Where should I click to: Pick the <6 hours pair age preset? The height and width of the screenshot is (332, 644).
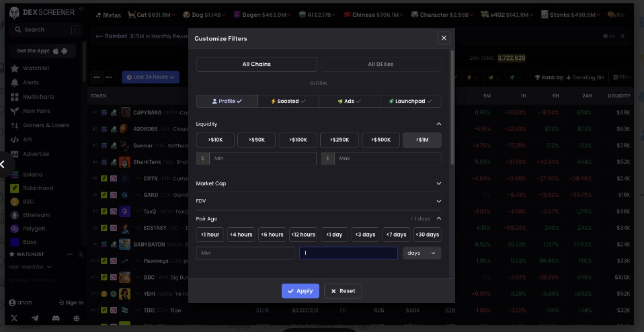(272, 235)
